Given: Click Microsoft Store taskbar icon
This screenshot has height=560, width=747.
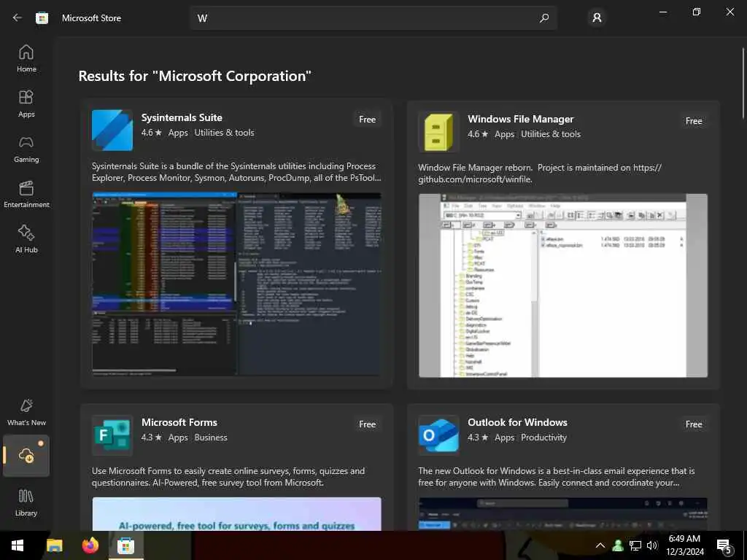Looking at the screenshot, I should 125,545.
